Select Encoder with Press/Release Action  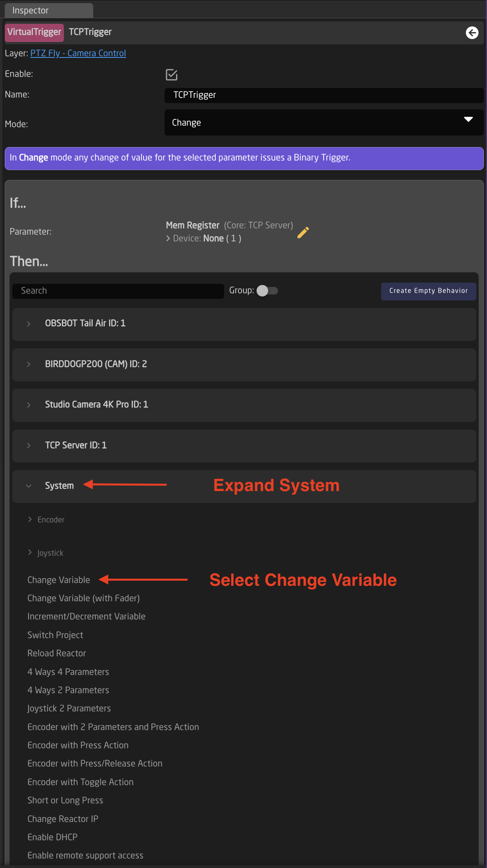95,763
